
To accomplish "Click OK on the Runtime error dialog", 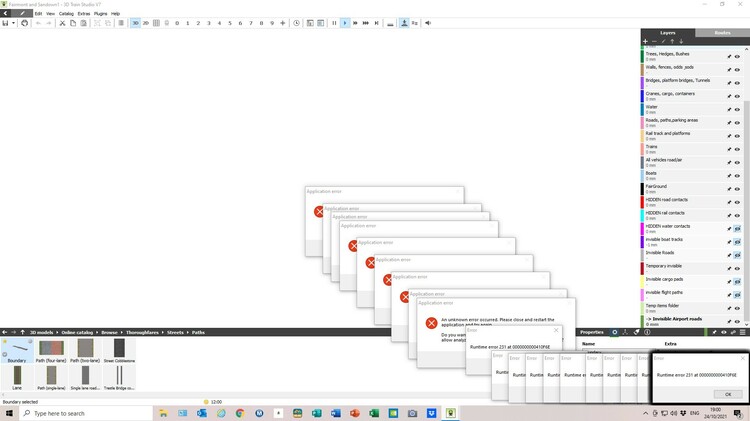I will [x=728, y=394].
